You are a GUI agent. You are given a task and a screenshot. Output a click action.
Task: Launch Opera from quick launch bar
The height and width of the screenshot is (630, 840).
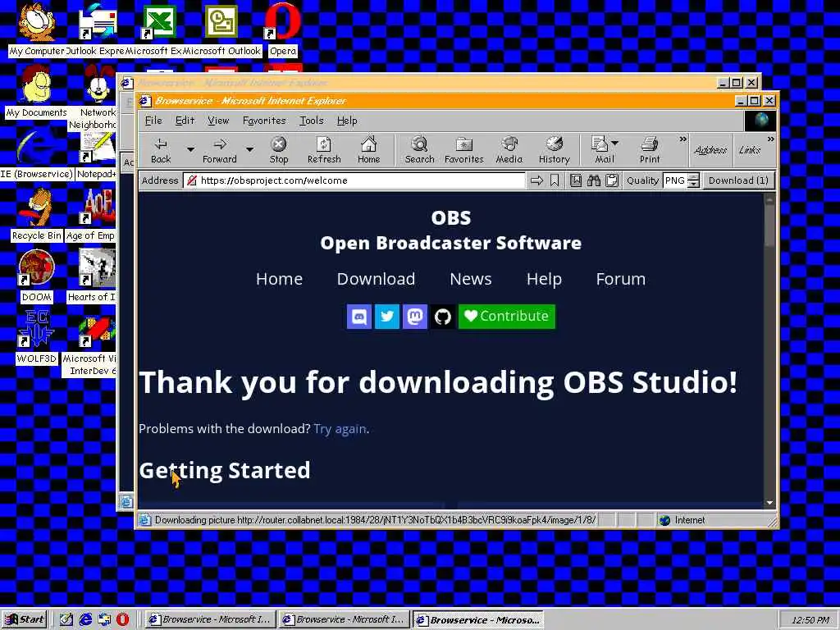123,619
